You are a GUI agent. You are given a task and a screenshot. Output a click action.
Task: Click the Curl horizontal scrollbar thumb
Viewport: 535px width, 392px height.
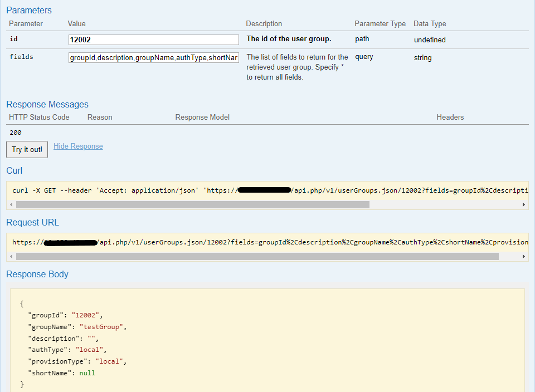click(x=192, y=205)
